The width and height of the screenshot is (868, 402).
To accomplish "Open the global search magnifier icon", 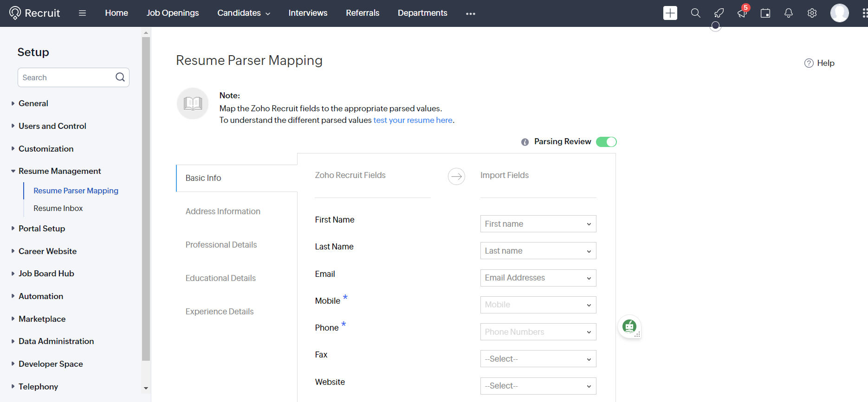I will click(x=695, y=13).
